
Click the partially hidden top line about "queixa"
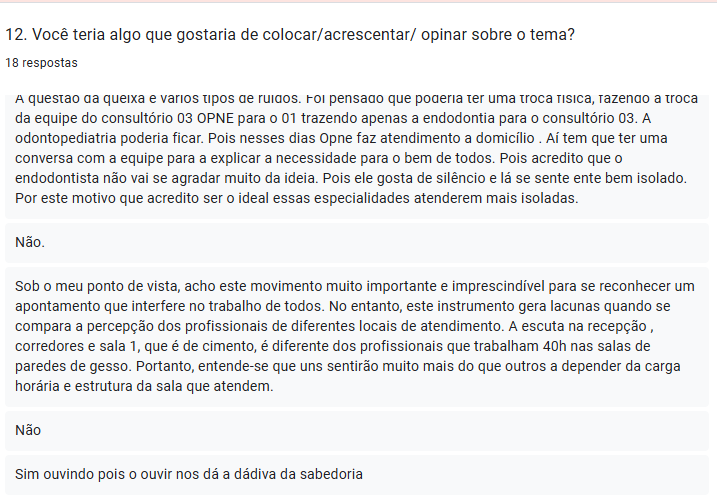[x=300, y=98]
